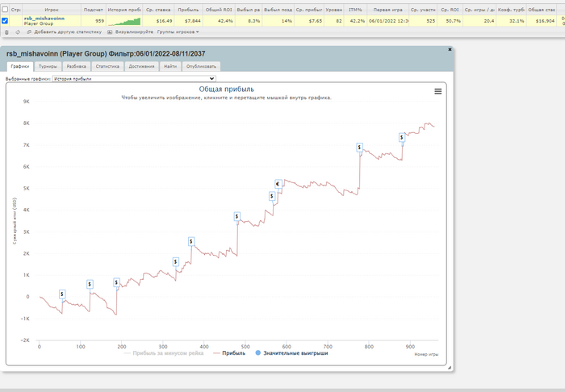Viewport: 565px width, 392px height.
Task: Switch to the Статистика tab
Action: point(107,66)
